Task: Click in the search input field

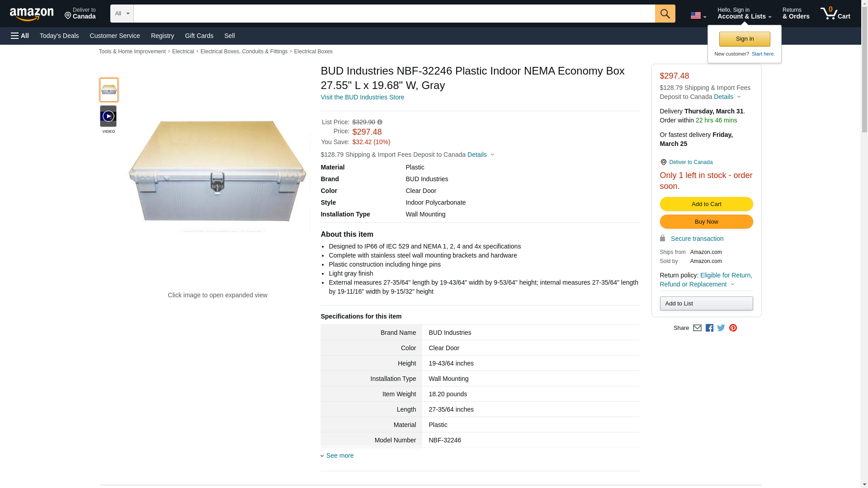Action: click(393, 14)
